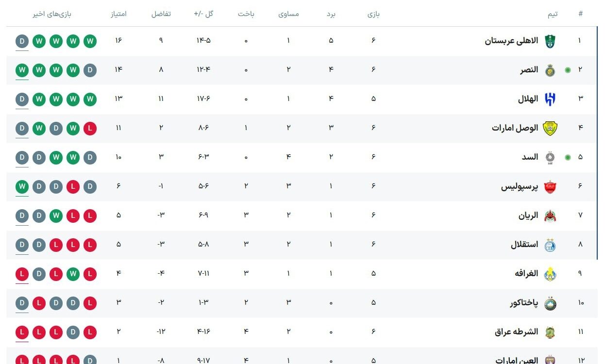The image size is (605, 364).
Task: Click the Al-Hilal blue logo
Action: pyautogui.click(x=550, y=99)
